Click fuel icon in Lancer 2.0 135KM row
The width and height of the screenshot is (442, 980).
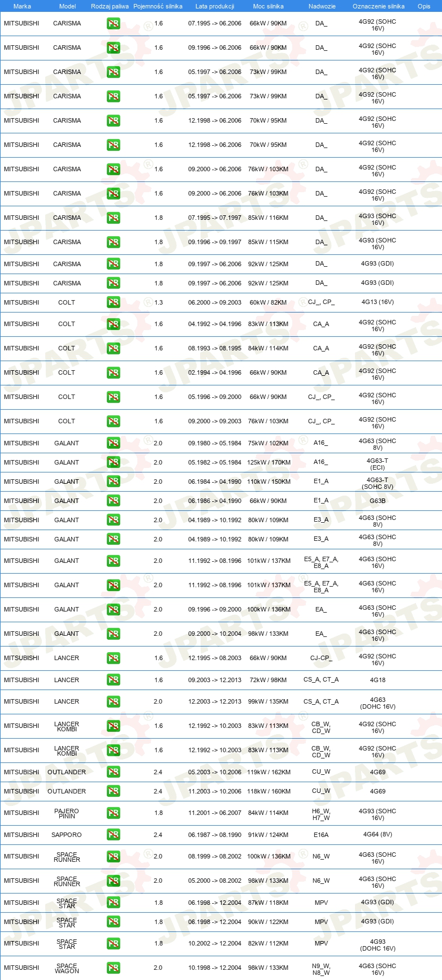(113, 702)
